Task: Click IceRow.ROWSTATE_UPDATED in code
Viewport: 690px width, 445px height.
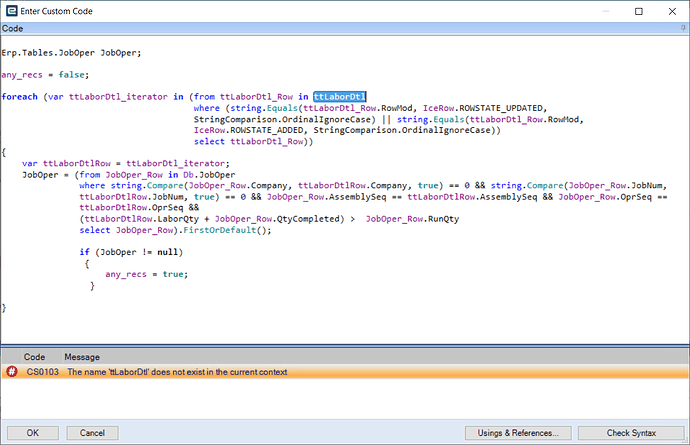Action: 484,108
